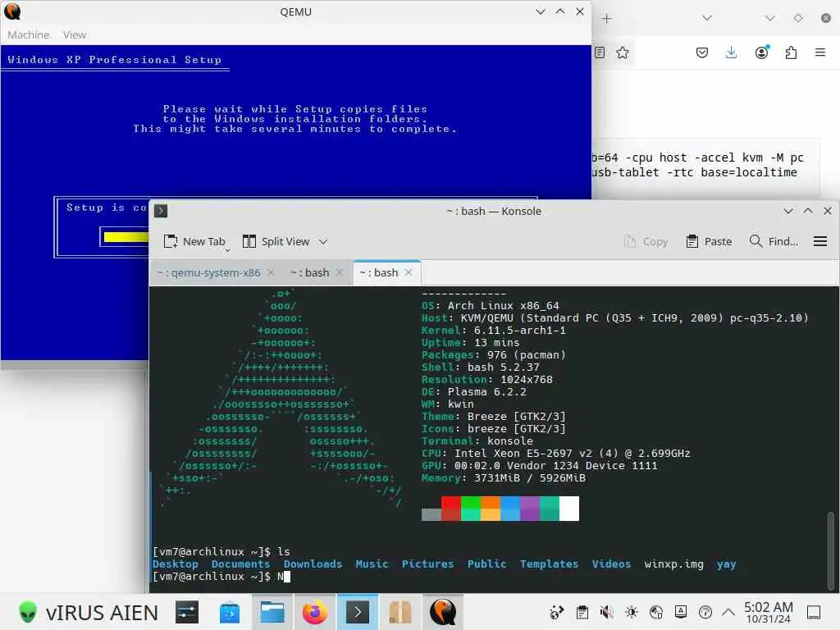
Task: Click Find... in Konsole toolbar
Action: coord(774,242)
